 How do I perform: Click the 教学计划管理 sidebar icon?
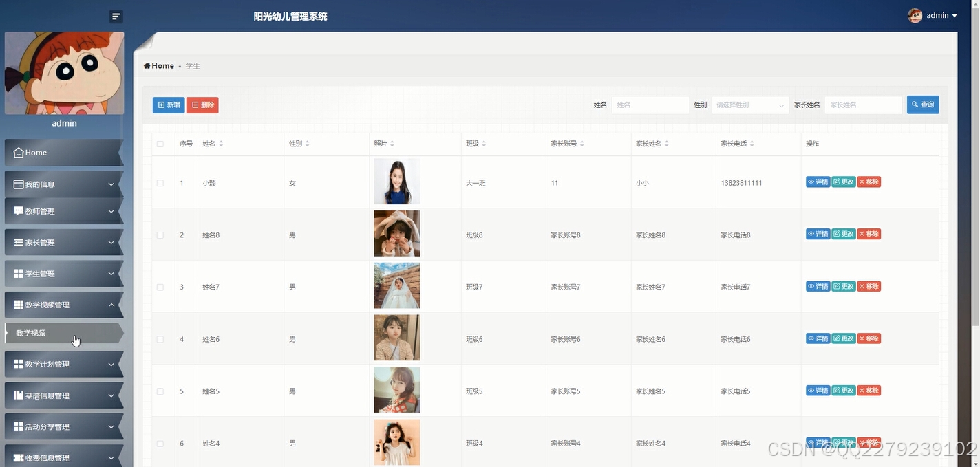19,364
